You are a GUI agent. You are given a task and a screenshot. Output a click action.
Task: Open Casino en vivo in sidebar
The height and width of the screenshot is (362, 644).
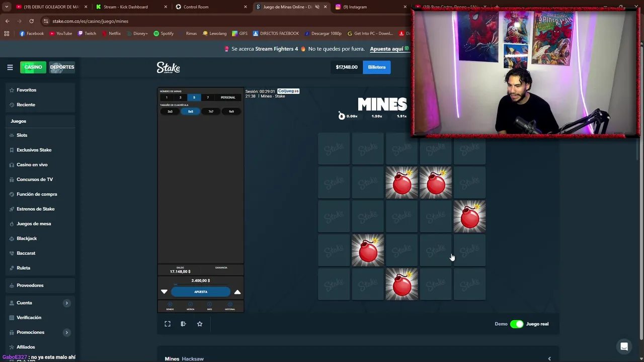click(40, 165)
